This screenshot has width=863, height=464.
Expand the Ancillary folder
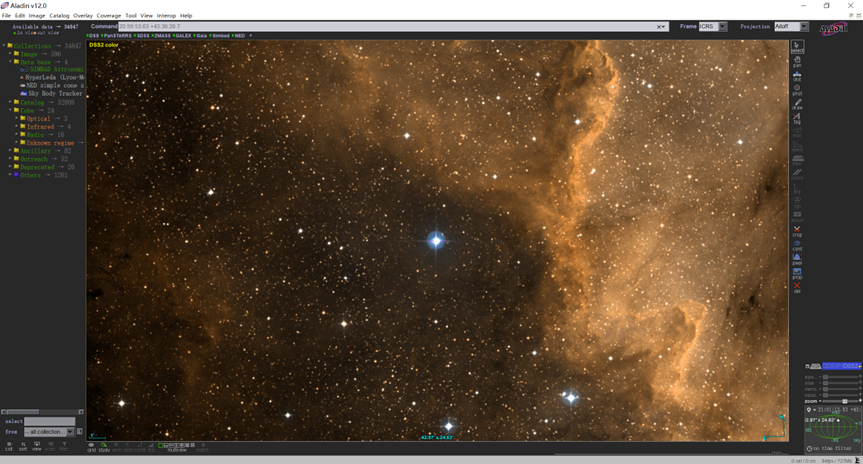pyautogui.click(x=10, y=151)
